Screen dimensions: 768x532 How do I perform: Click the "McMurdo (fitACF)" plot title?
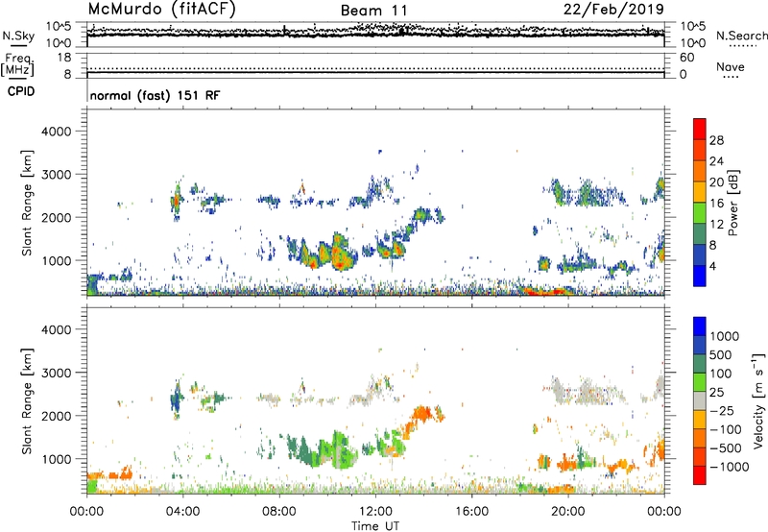161,10
